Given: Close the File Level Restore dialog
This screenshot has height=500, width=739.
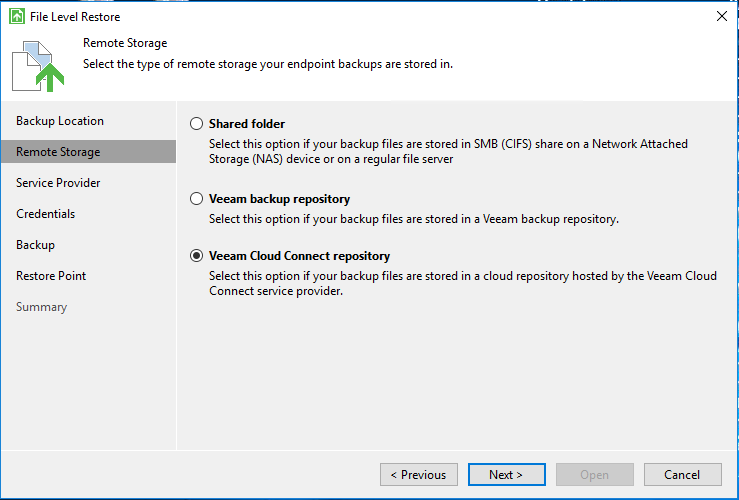Looking at the screenshot, I should tap(722, 16).
